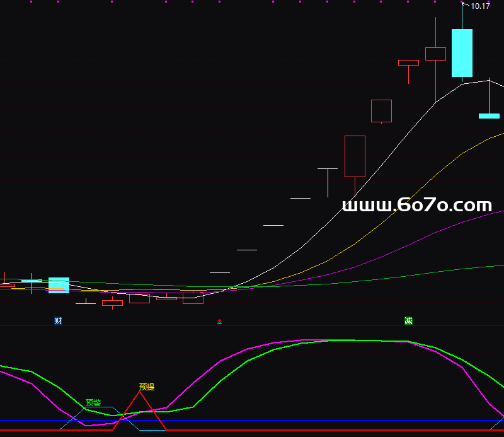Click the green 减 marker icon
This screenshot has height=437, width=504.
click(408, 321)
